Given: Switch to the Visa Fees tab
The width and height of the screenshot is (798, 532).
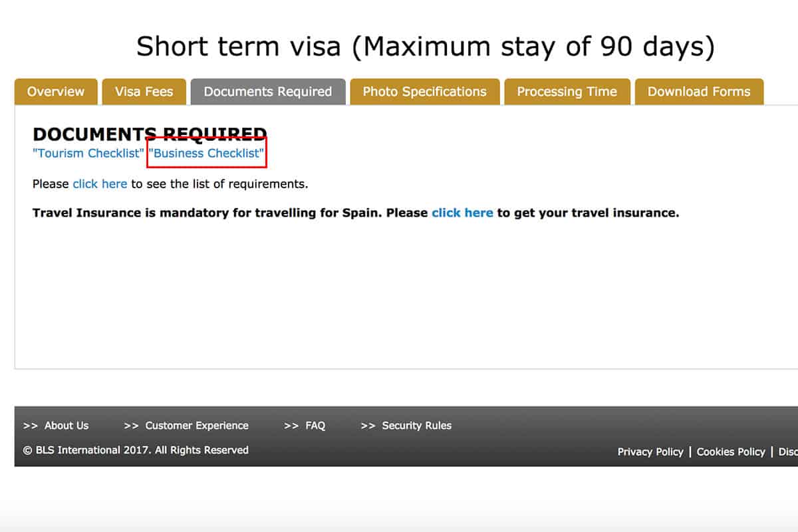Looking at the screenshot, I should point(144,92).
